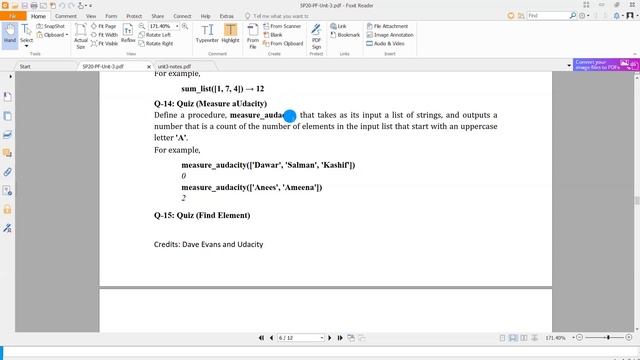This screenshot has width=640, height=360.
Task: Open the Pages thumbnails side panel
Action: [7, 116]
